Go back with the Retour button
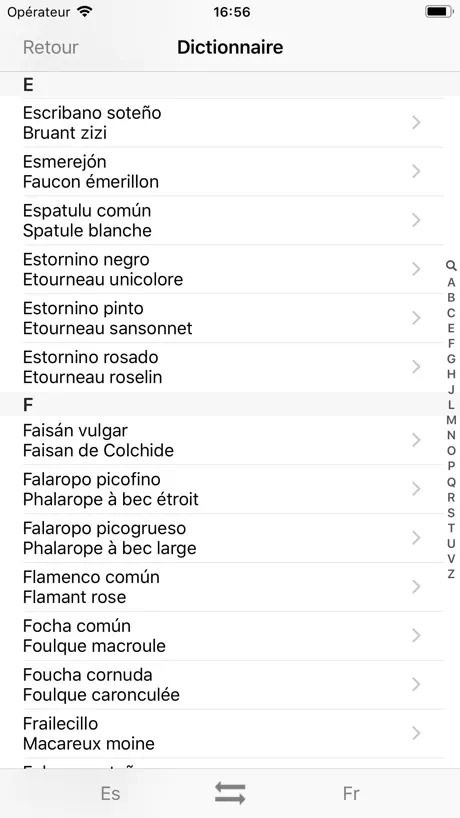This screenshot has height=818, width=460. (x=51, y=47)
